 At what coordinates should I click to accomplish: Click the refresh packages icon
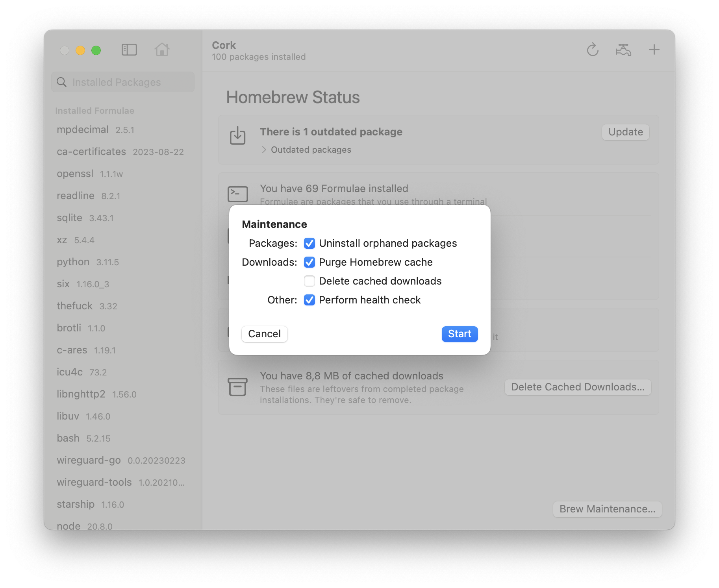point(592,50)
